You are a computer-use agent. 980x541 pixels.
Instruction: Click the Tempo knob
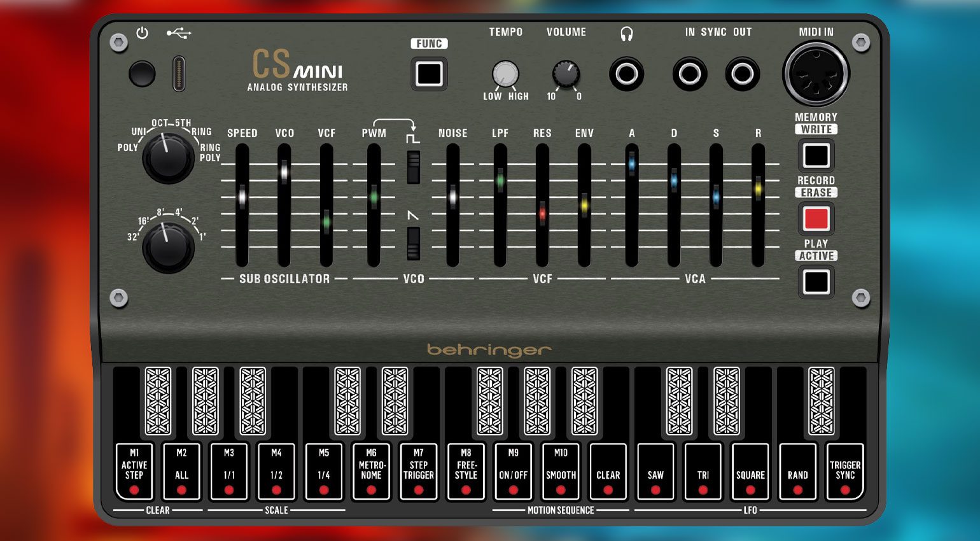click(x=505, y=74)
